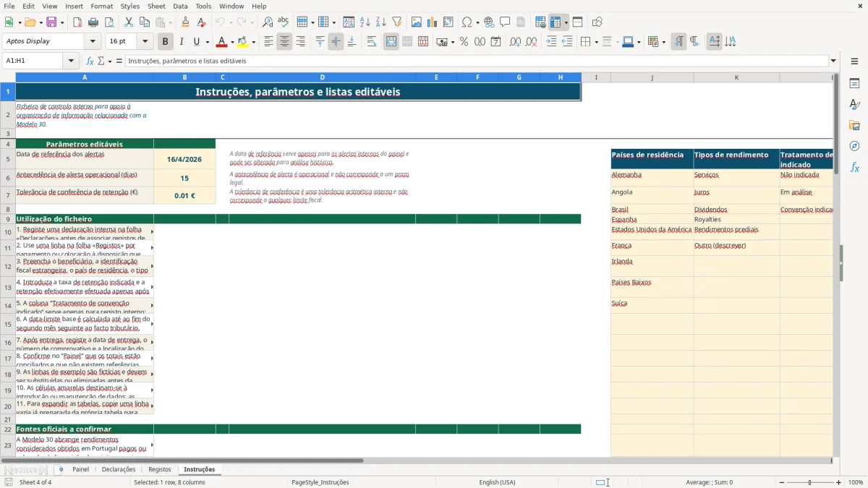Open the Format menu
The image size is (868, 488).
pyautogui.click(x=101, y=6)
